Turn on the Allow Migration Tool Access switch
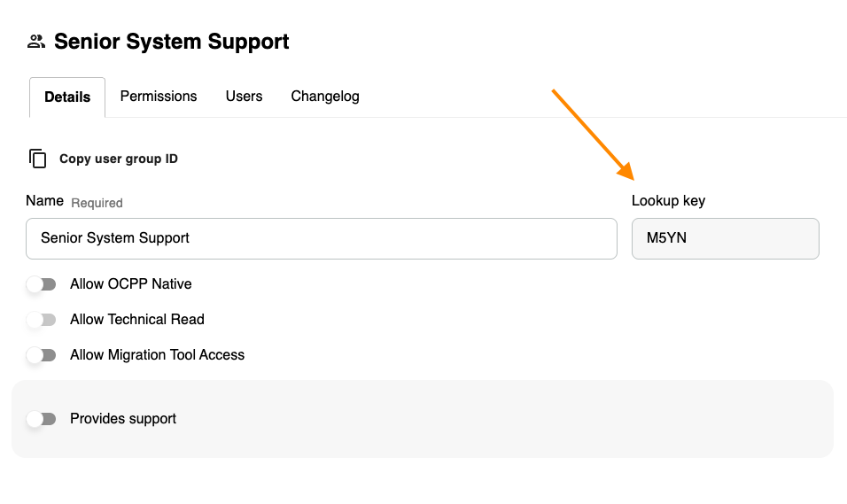Screen dimensions: 847x504 point(41,355)
